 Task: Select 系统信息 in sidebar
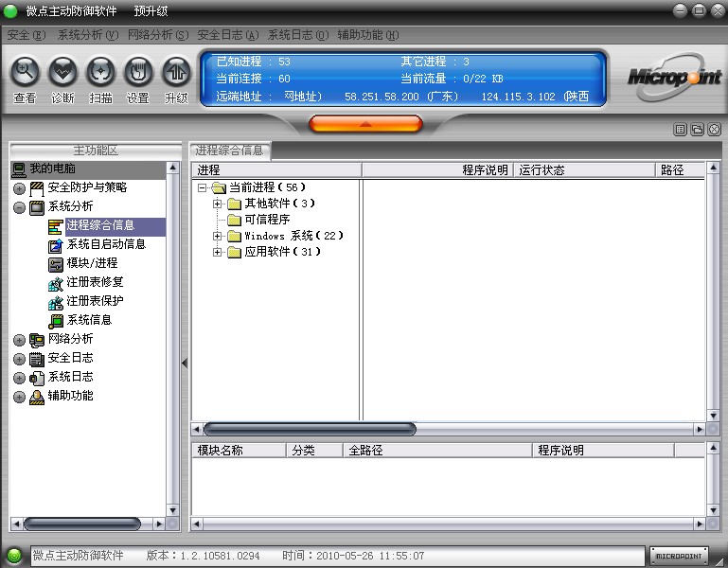click(89, 320)
